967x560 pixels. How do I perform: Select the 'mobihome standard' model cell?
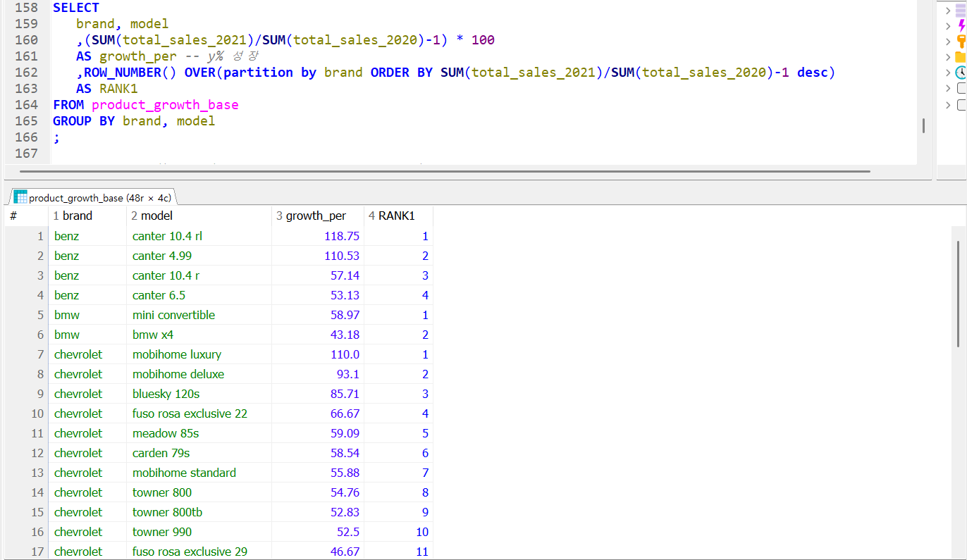[x=199, y=473]
